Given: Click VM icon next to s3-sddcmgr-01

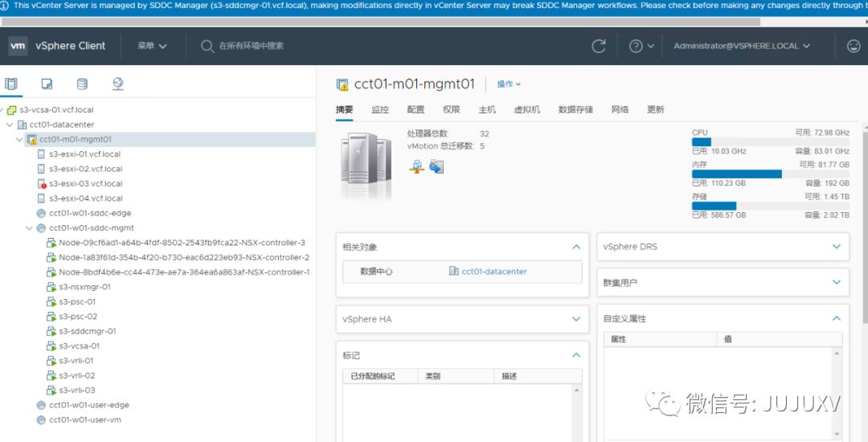Looking at the screenshot, I should pos(51,331).
